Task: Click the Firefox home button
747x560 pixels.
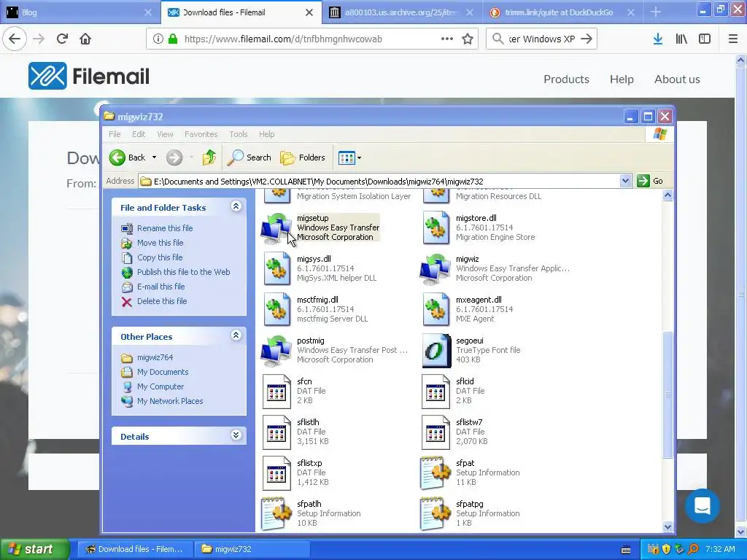Action: coord(85,39)
